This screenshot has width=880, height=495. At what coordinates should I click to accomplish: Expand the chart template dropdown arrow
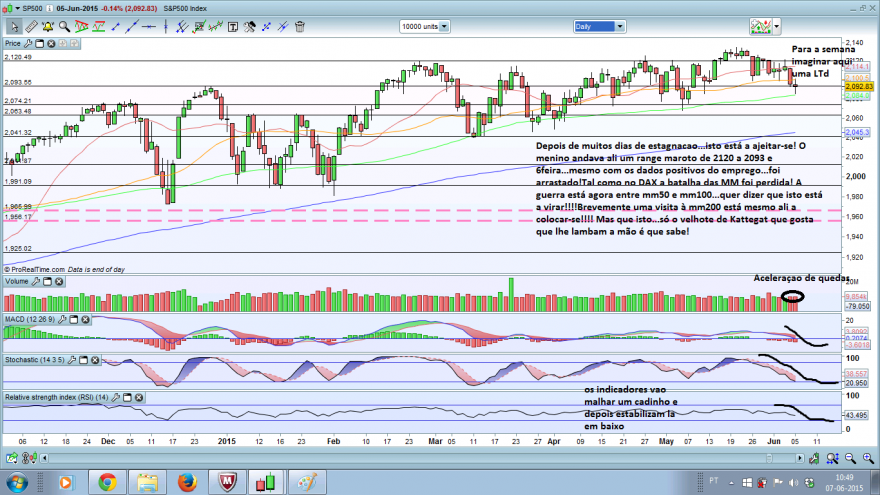[777, 26]
